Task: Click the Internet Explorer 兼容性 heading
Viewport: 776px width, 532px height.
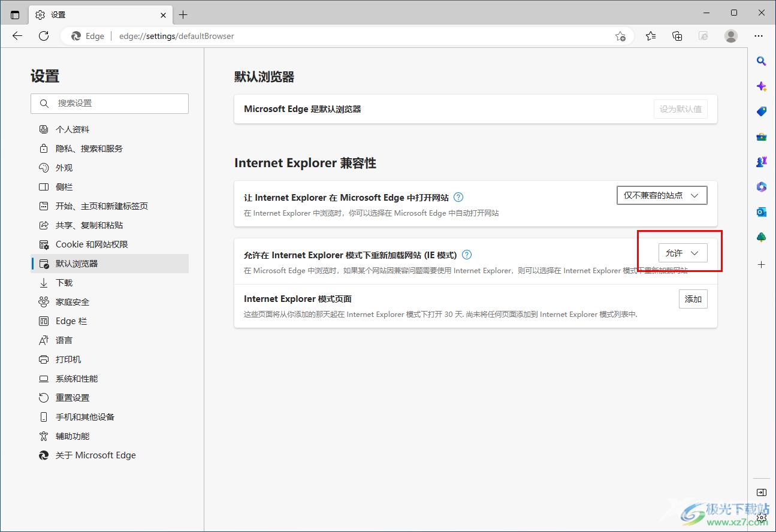Action: click(x=305, y=163)
